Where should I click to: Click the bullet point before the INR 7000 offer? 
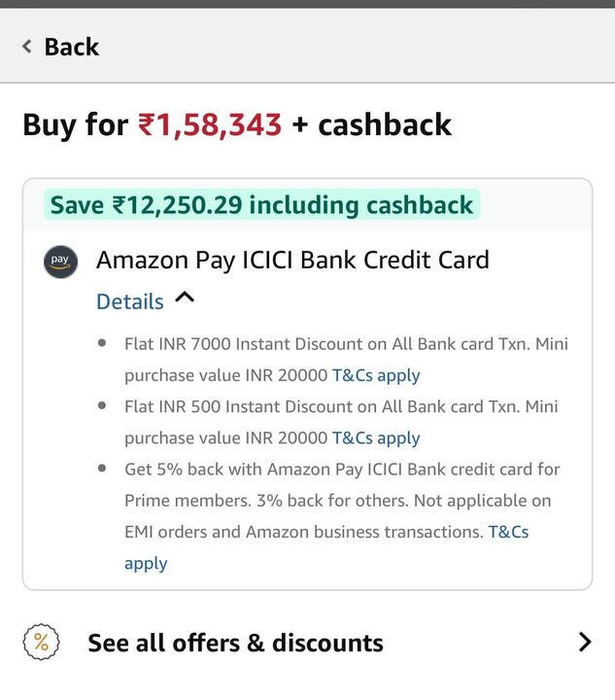pyautogui.click(x=103, y=344)
